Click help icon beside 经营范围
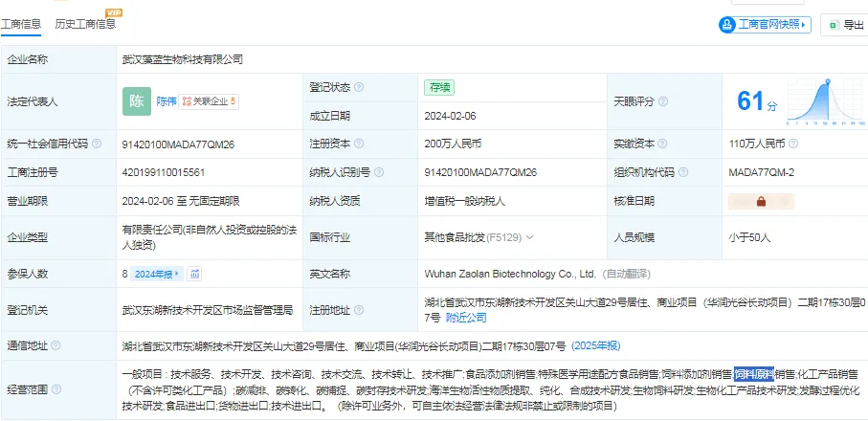The height and width of the screenshot is (421, 868). point(56,390)
